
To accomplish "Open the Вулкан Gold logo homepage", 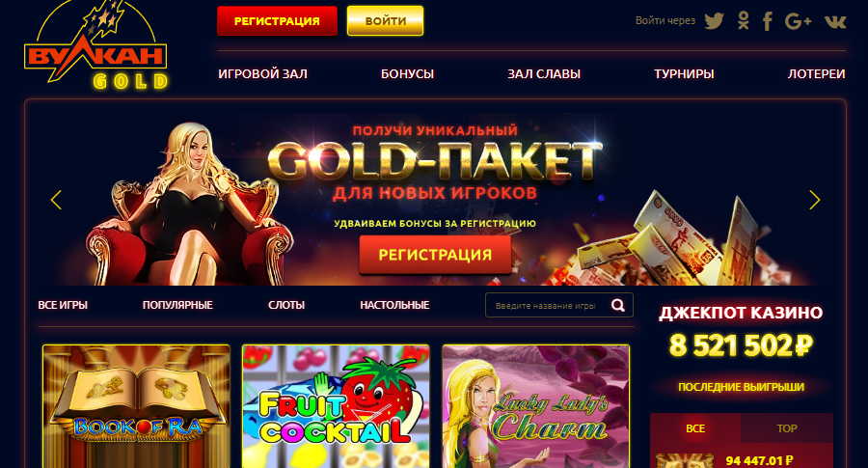I will [x=95, y=46].
